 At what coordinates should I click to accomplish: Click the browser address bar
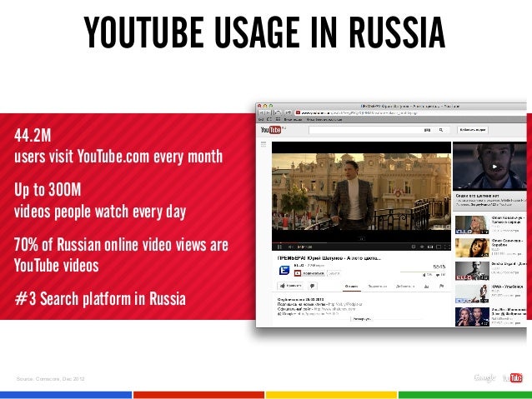coord(409,112)
